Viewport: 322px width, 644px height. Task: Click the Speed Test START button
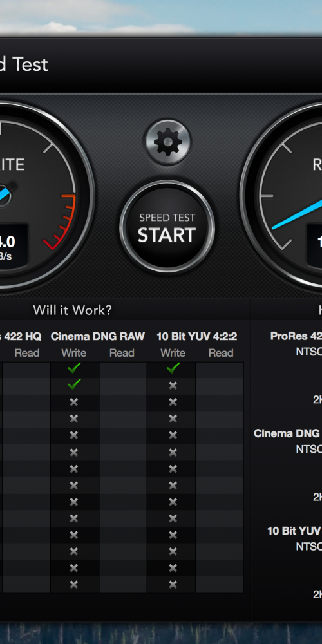(x=167, y=227)
